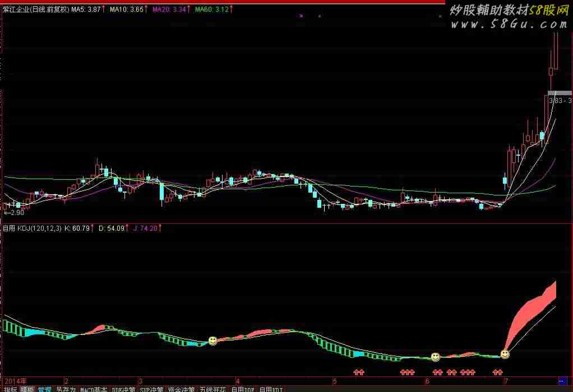Screen dimensions: 573x392
Task: Click the 3.83 price tag on right
Action: pos(560,100)
